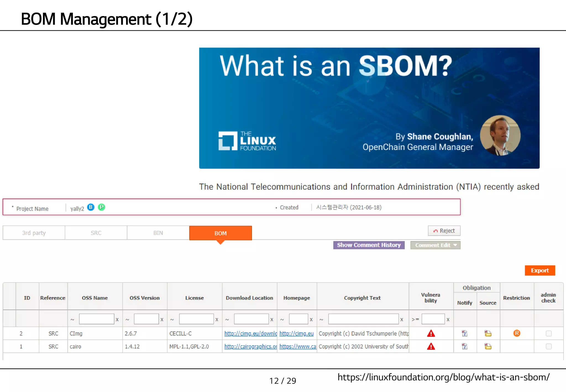Click the vulnerability warning icon for cairo
This screenshot has height=392, width=566.
(431, 346)
